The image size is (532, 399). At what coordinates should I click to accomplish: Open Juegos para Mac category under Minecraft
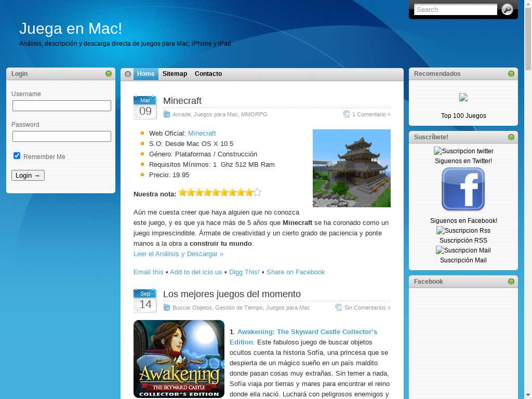[216, 114]
